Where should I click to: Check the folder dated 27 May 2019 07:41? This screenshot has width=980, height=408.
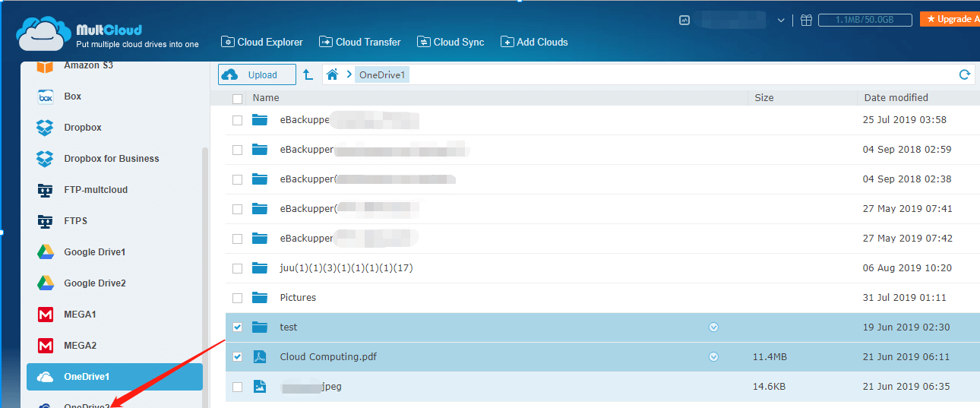click(238, 209)
